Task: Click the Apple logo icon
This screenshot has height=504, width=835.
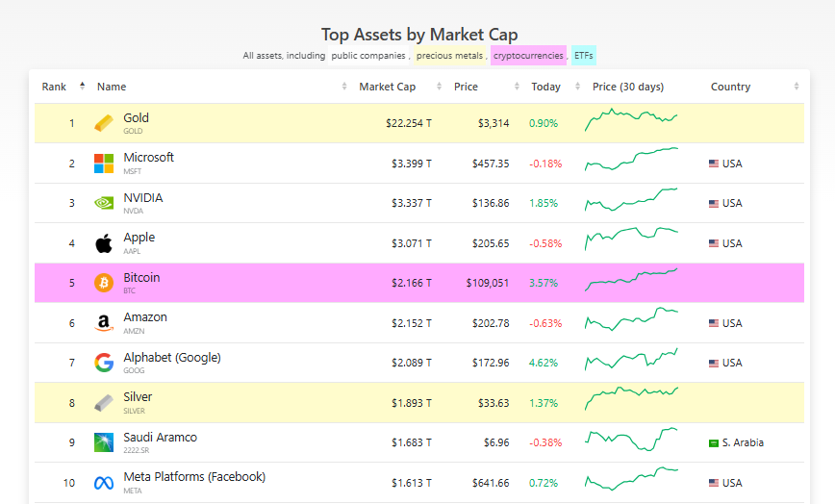Action: 104,243
